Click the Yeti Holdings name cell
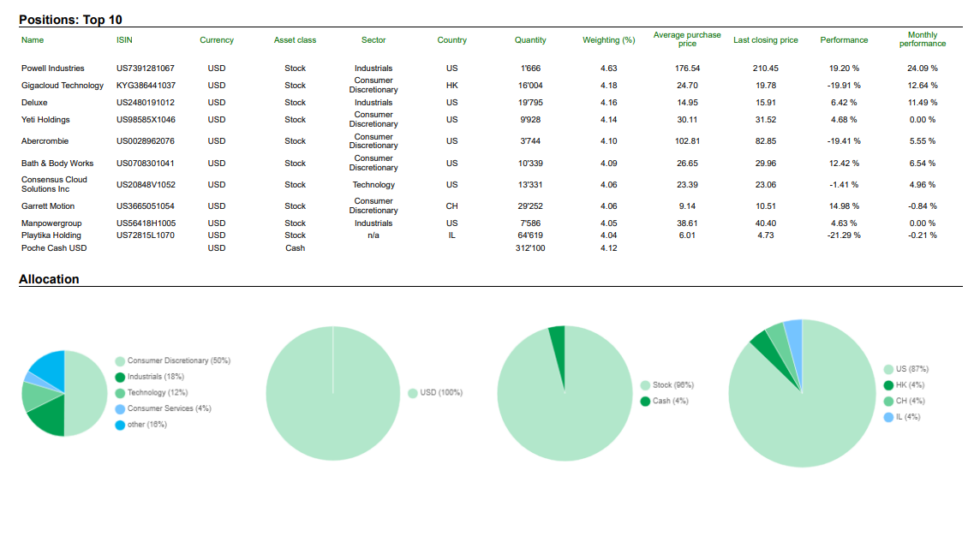Screen dimensions: 980x536 point(45,120)
